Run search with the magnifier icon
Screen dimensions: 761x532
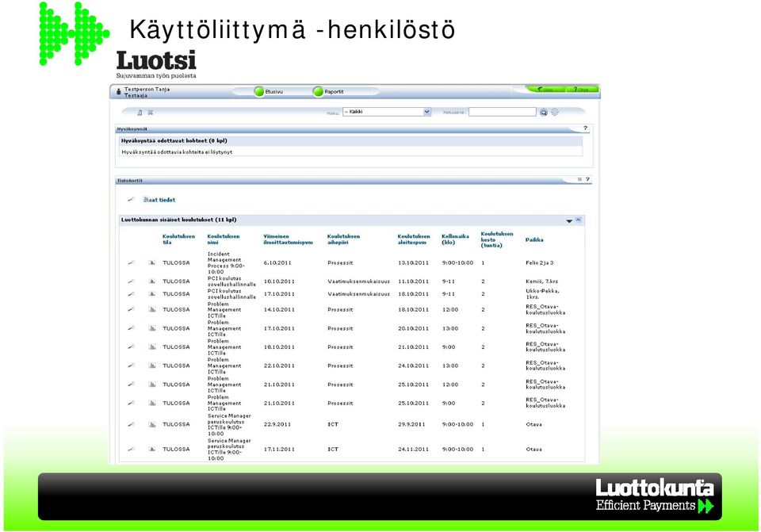544,112
